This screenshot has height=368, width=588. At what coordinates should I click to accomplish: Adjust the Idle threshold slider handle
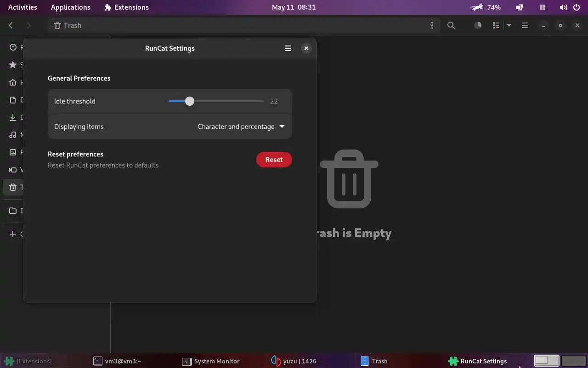(190, 101)
